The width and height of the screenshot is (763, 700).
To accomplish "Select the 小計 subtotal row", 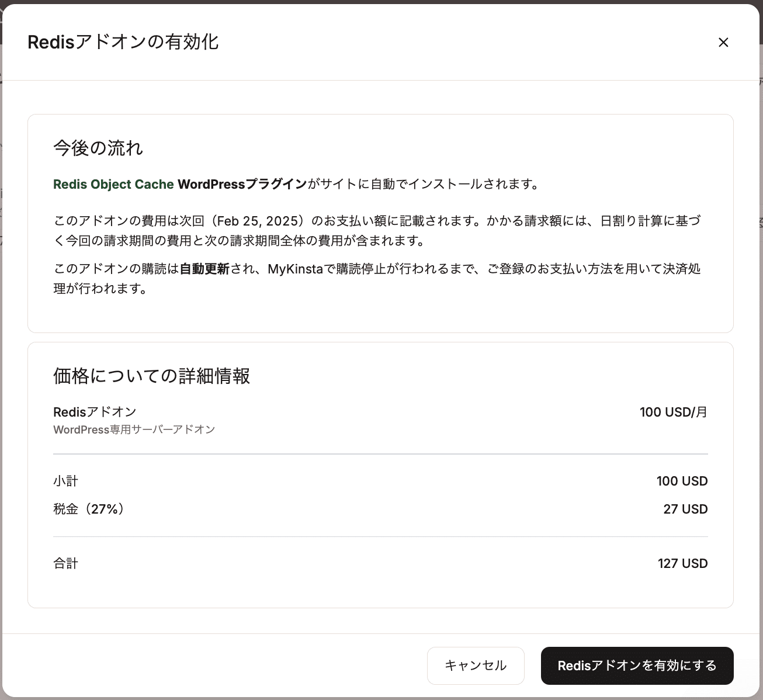I will click(65, 480).
